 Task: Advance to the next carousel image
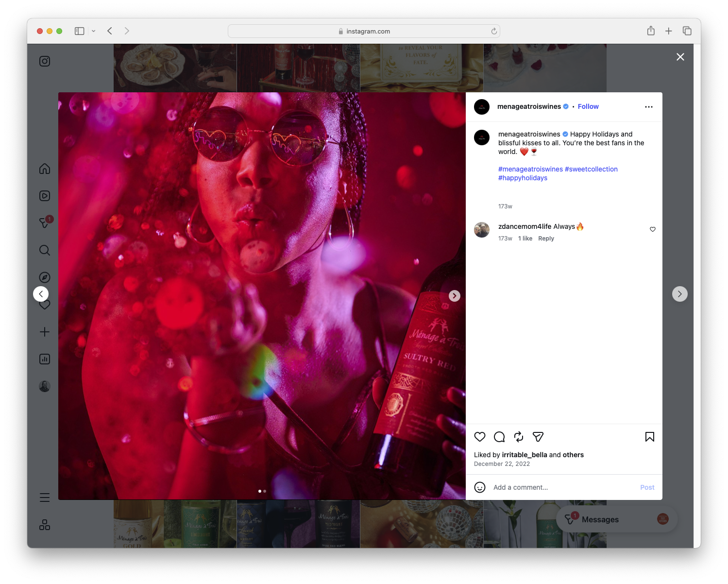pos(454,295)
